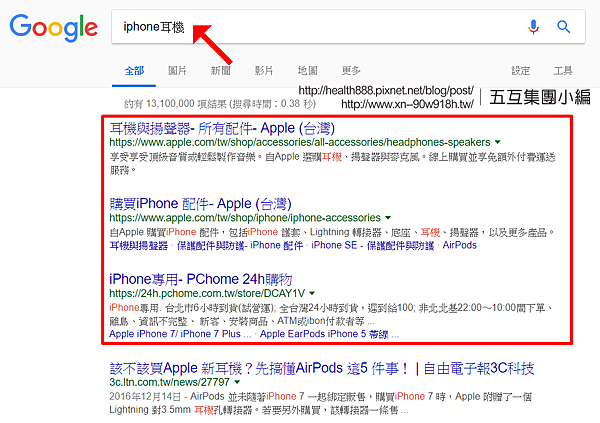600x423 pixels.
Task: Open the 更多 menu
Action: (x=351, y=71)
